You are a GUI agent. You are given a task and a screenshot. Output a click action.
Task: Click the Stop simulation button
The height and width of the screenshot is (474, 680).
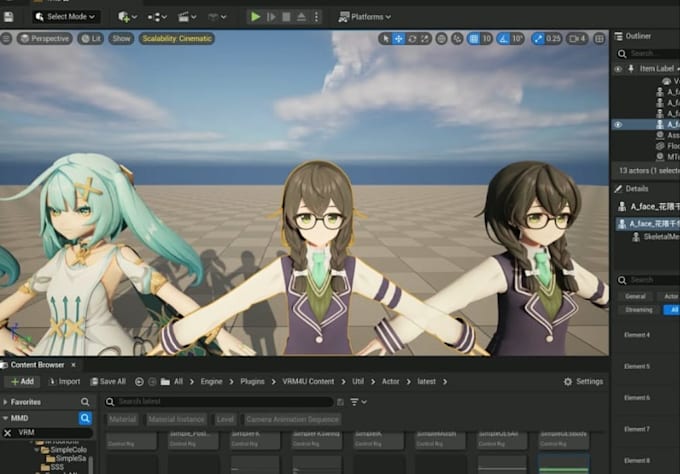[x=286, y=17]
